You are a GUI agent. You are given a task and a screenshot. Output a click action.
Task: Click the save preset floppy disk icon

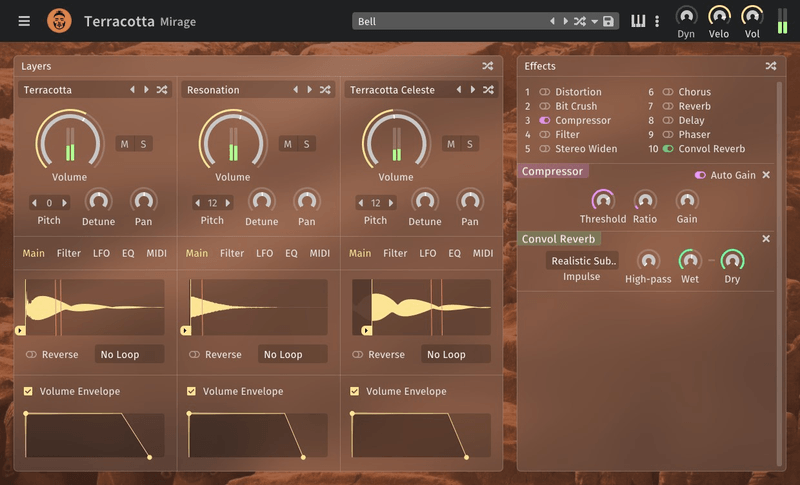click(608, 21)
